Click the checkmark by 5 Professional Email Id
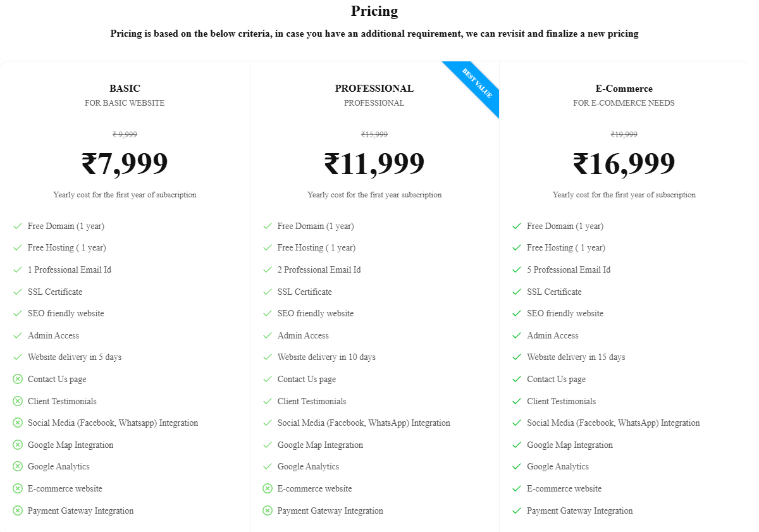The width and height of the screenshot is (759, 532). [x=517, y=269]
